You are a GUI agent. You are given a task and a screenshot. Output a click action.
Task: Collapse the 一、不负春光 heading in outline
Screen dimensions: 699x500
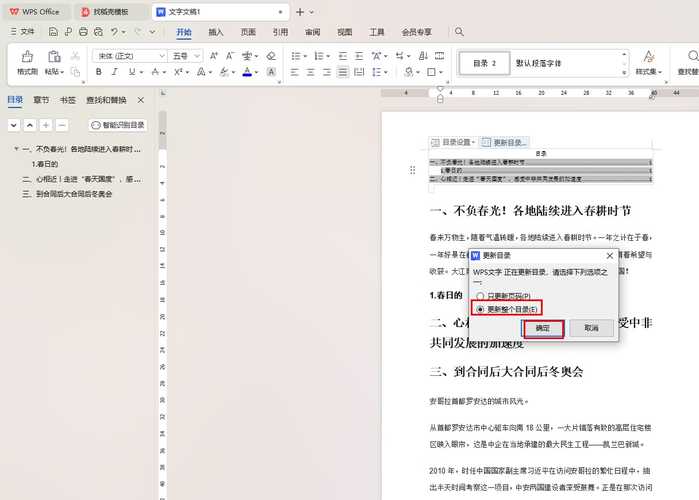click(x=16, y=149)
